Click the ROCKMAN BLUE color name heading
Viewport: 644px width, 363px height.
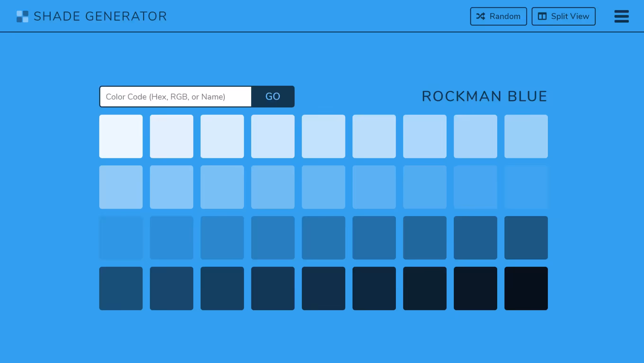pyautogui.click(x=484, y=96)
